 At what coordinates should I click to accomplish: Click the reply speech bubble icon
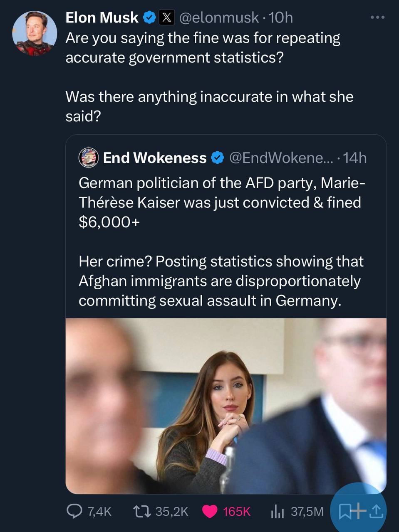tap(74, 511)
